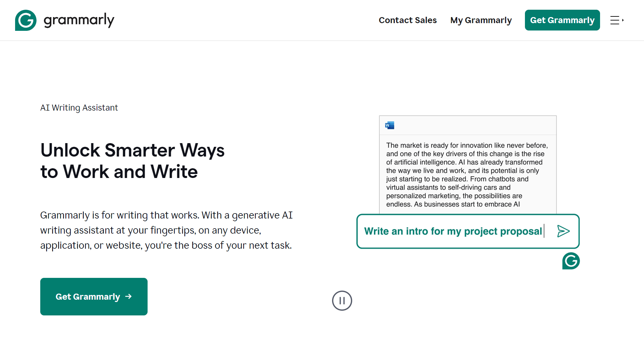Image resolution: width=644 pixels, height=362 pixels.
Task: Open My Grammarly from the navigation
Action: pos(481,20)
